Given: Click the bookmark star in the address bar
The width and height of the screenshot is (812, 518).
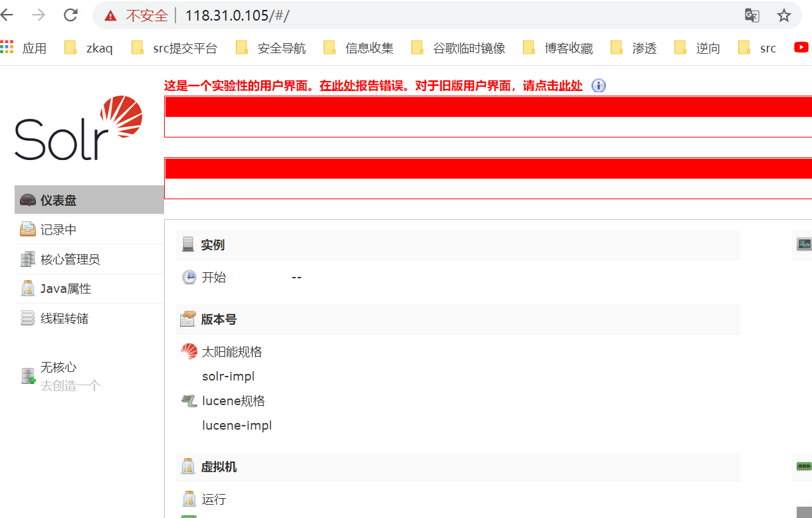Looking at the screenshot, I should tap(784, 15).
